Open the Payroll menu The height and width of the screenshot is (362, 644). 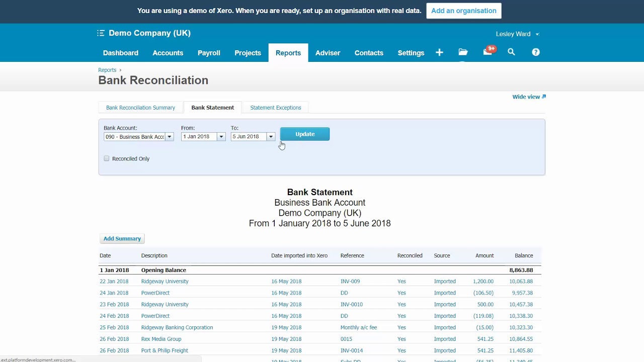click(x=209, y=53)
